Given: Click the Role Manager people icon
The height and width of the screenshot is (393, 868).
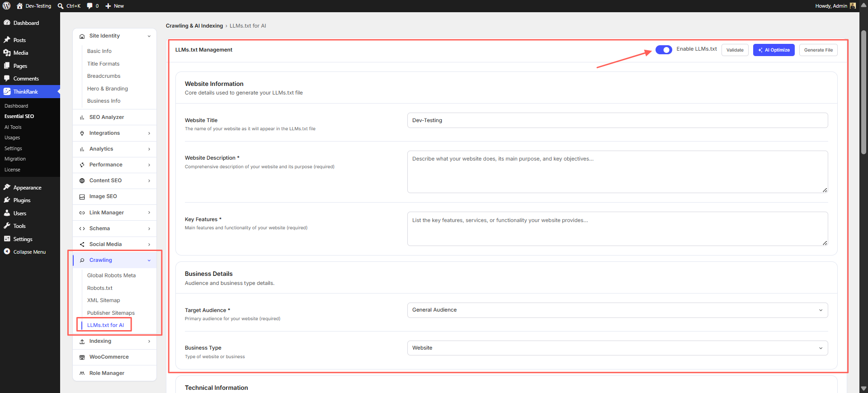Looking at the screenshot, I should tap(82, 373).
